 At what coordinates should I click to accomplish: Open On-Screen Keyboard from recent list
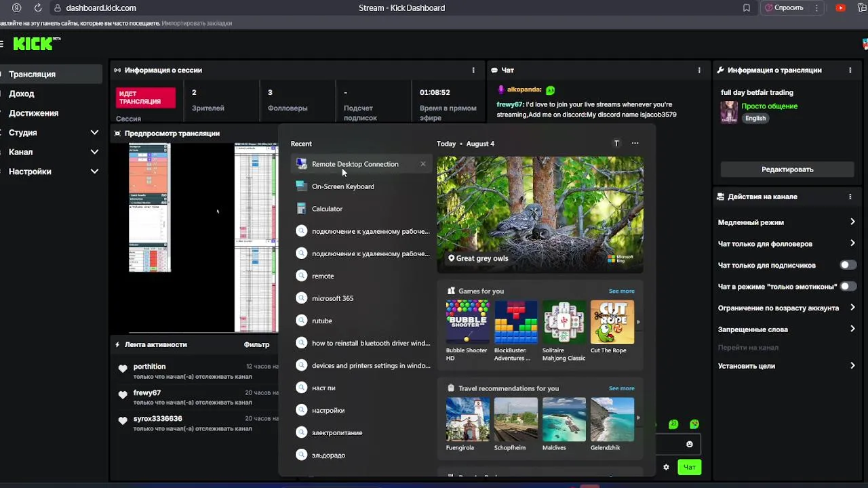(x=361, y=186)
